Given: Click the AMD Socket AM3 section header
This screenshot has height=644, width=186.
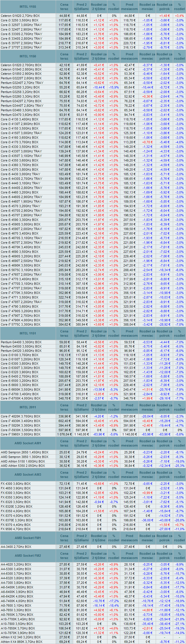Looking at the screenshot, I should (28, 475).
